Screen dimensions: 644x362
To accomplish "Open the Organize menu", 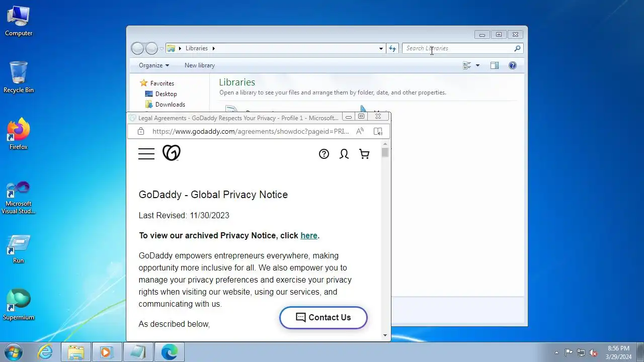I will pos(154,65).
